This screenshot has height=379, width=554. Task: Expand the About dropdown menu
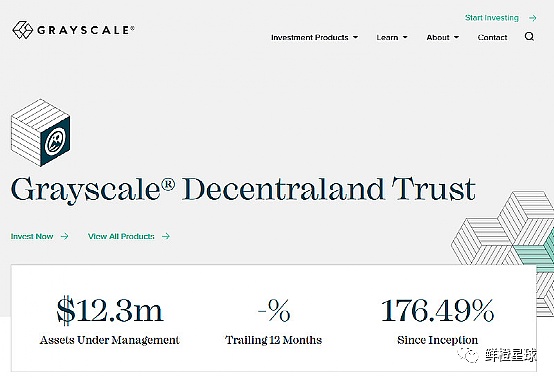click(443, 37)
